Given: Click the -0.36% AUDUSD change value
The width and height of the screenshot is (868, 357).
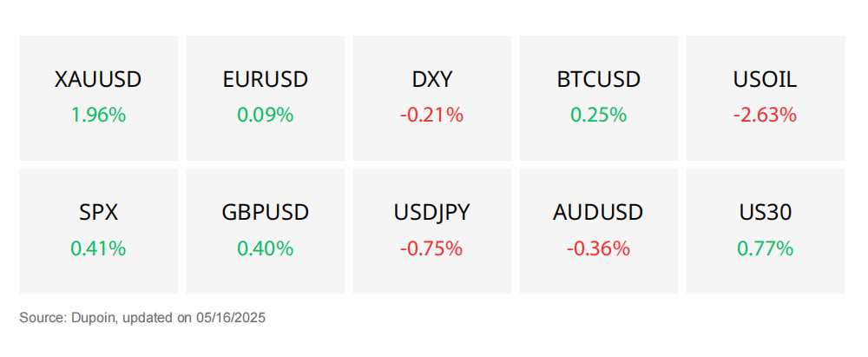Looking at the screenshot, I should tap(598, 248).
